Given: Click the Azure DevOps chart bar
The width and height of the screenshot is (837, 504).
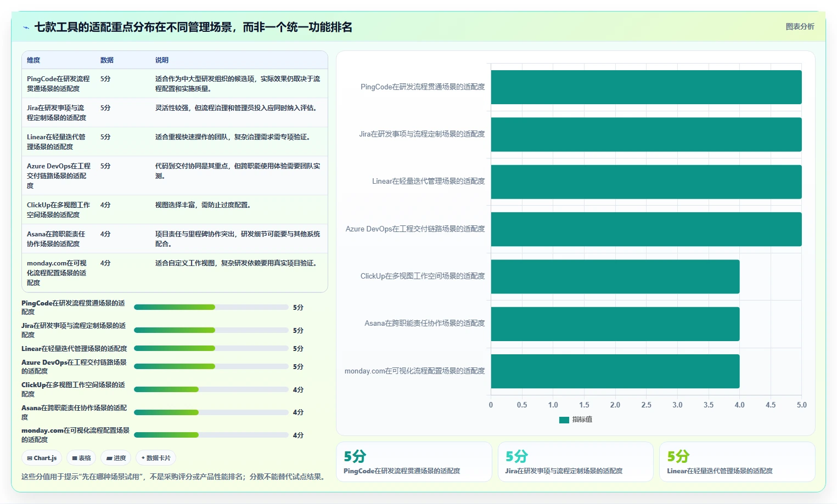Looking at the screenshot, I should 646,229.
